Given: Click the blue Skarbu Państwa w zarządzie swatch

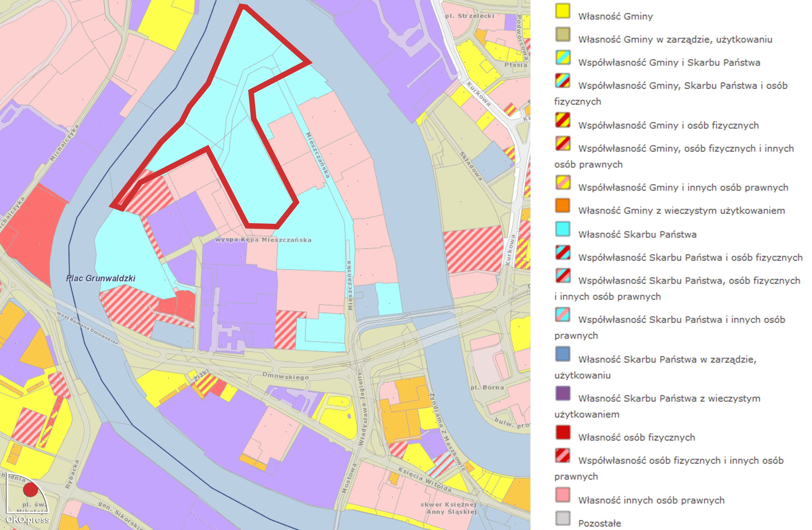Looking at the screenshot, I should click(563, 354).
